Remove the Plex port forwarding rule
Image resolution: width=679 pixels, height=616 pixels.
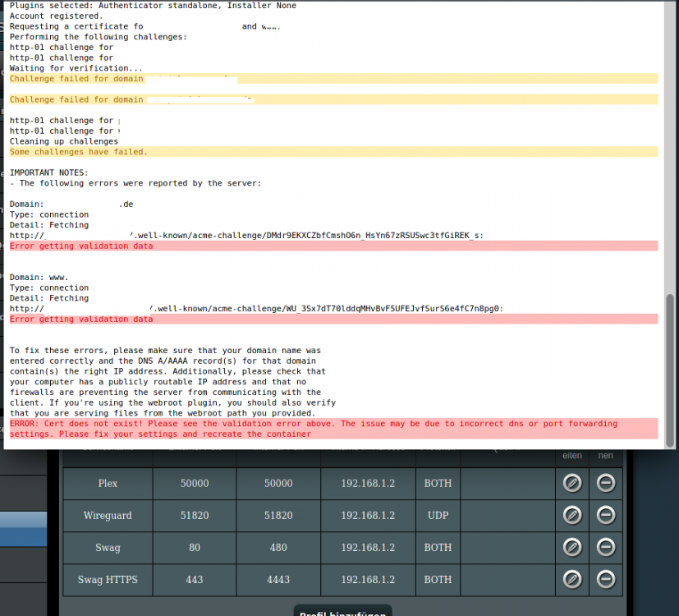[606, 483]
